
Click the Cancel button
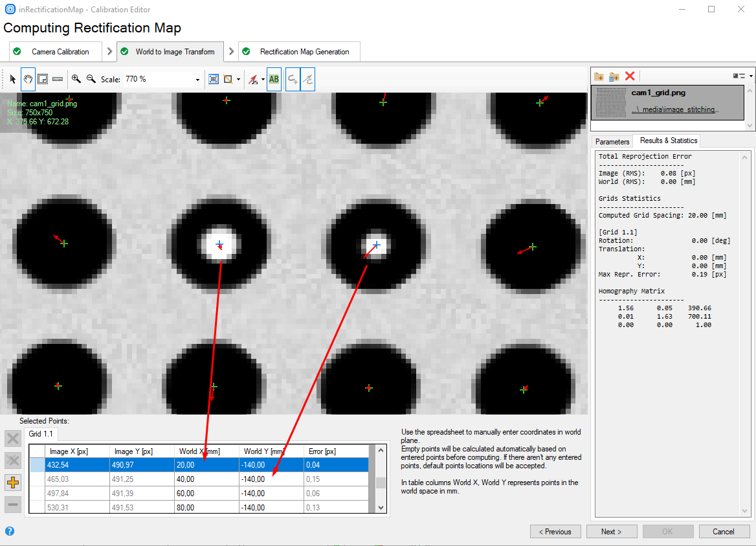click(724, 532)
